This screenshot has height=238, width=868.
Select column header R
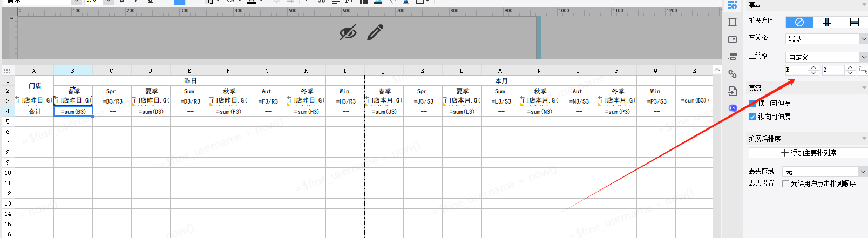pos(694,70)
